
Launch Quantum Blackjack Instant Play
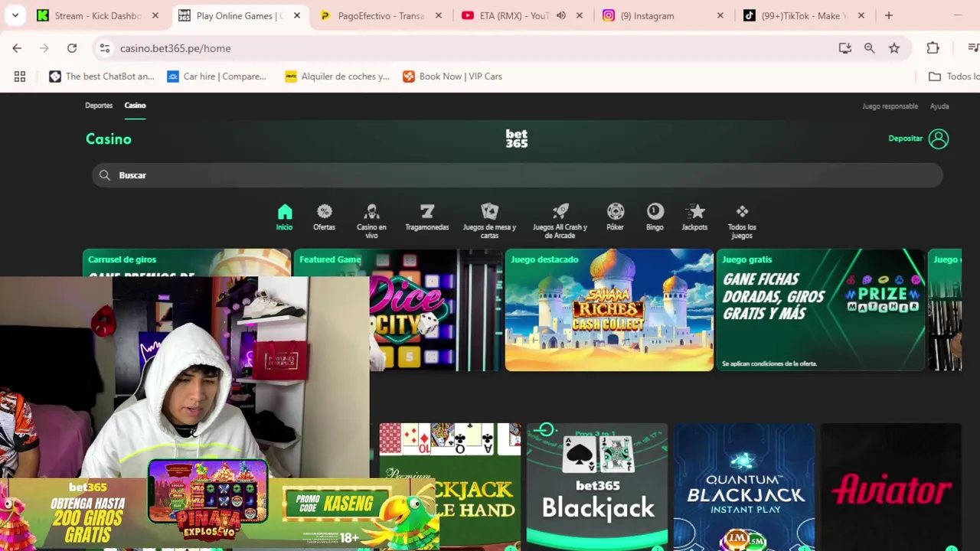[744, 487]
